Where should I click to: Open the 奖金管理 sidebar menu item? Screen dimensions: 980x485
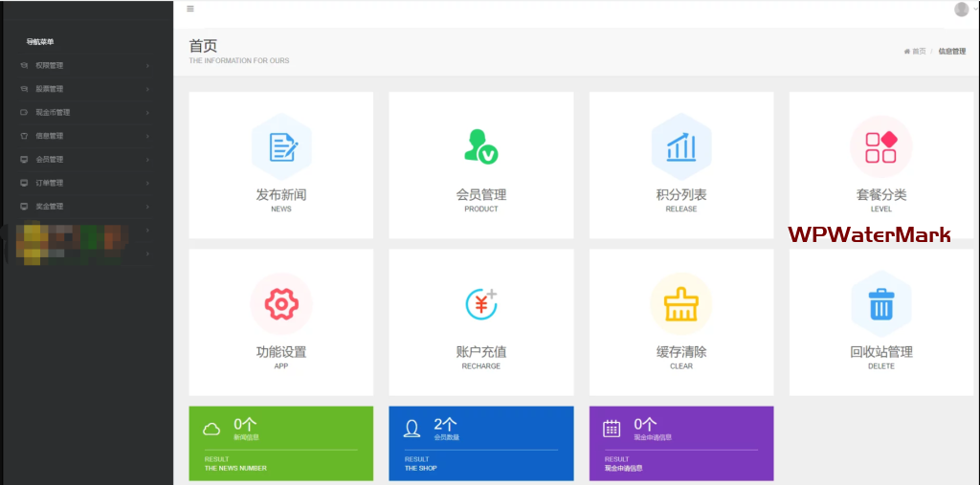point(50,207)
